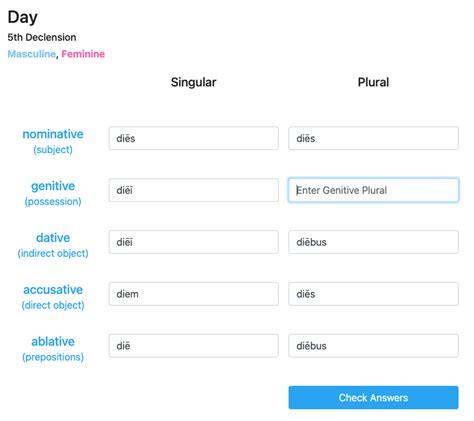
Task: Click the dative singular diēī field
Action: click(193, 242)
